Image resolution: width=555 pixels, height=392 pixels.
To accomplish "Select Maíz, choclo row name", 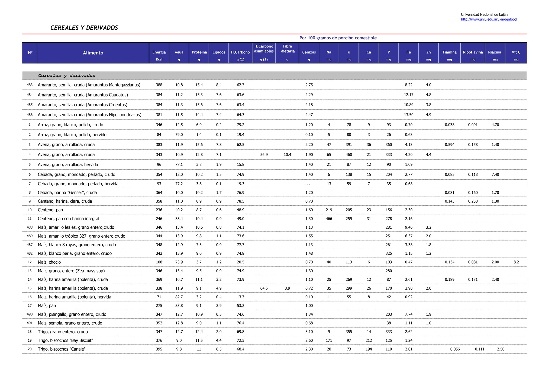I will pyautogui.click(x=49, y=262).
